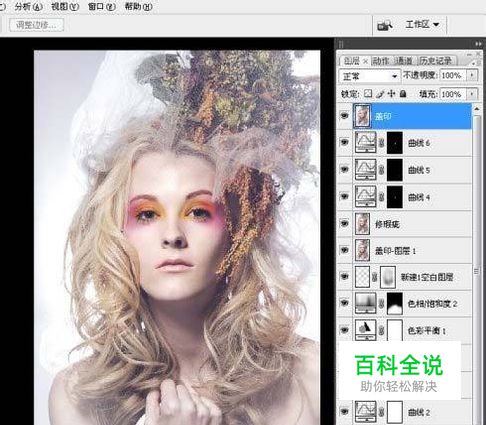Click the 曲线 6 curves adjustment icon
Screen dimensions: 486x425
tap(365, 142)
